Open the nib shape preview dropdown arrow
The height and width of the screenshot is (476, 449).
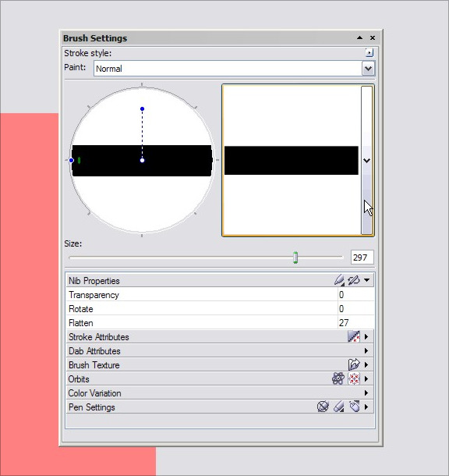coord(367,160)
